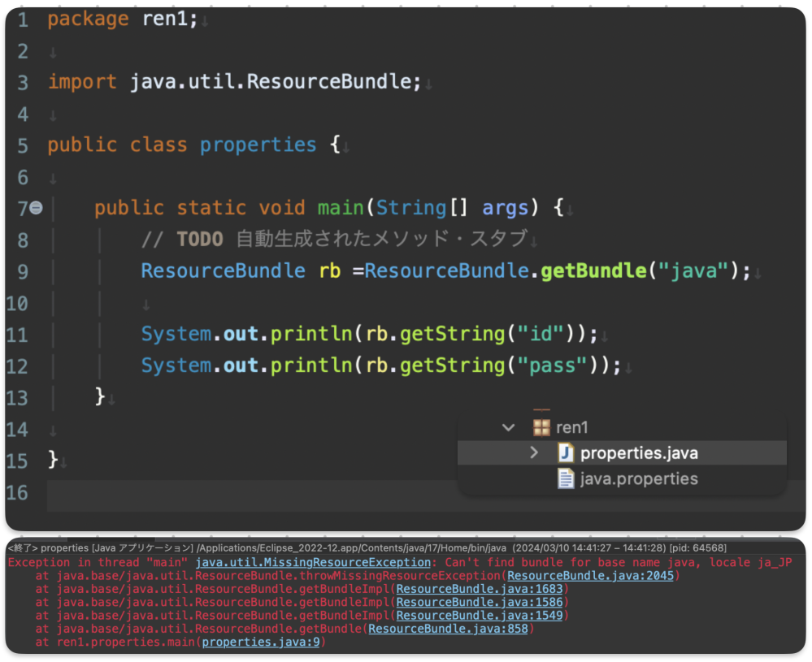
Task: Collapse the ren1 package chevron
Action: pos(509,427)
